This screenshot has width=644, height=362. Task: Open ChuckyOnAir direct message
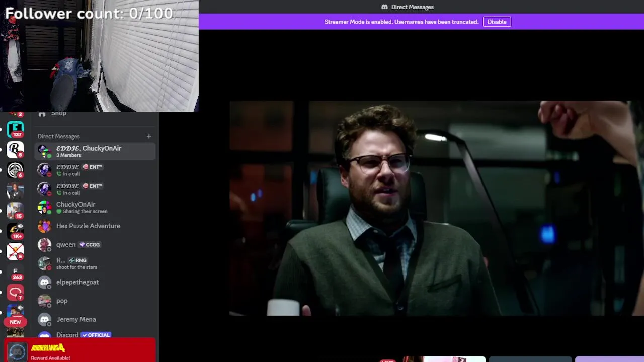[95, 207]
